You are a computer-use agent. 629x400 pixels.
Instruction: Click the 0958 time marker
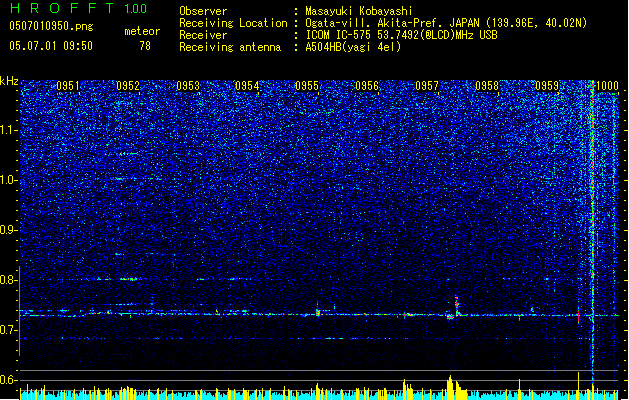[487, 86]
